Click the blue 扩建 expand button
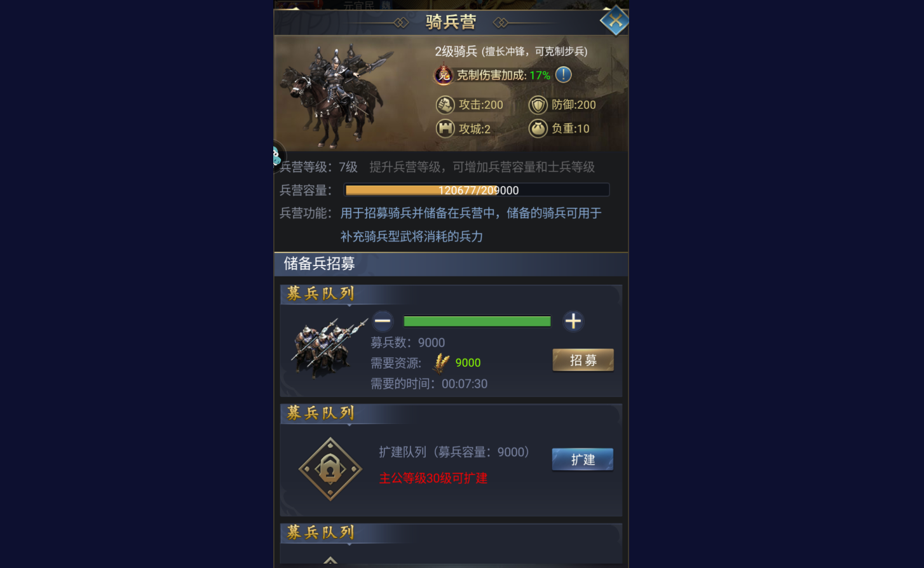 point(583,459)
